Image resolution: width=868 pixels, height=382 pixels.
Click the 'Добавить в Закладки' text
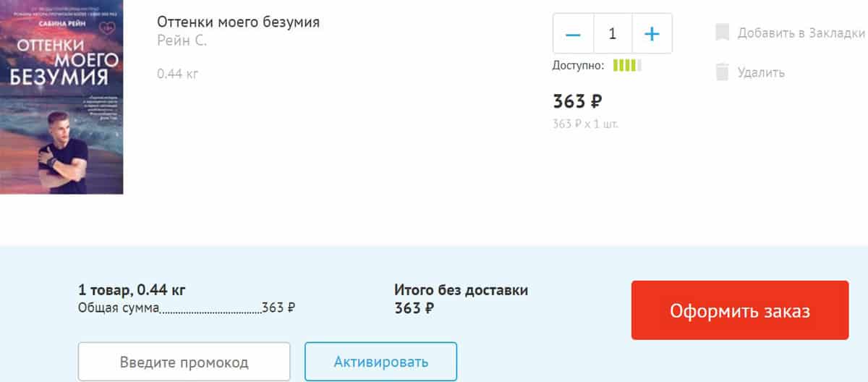[801, 33]
